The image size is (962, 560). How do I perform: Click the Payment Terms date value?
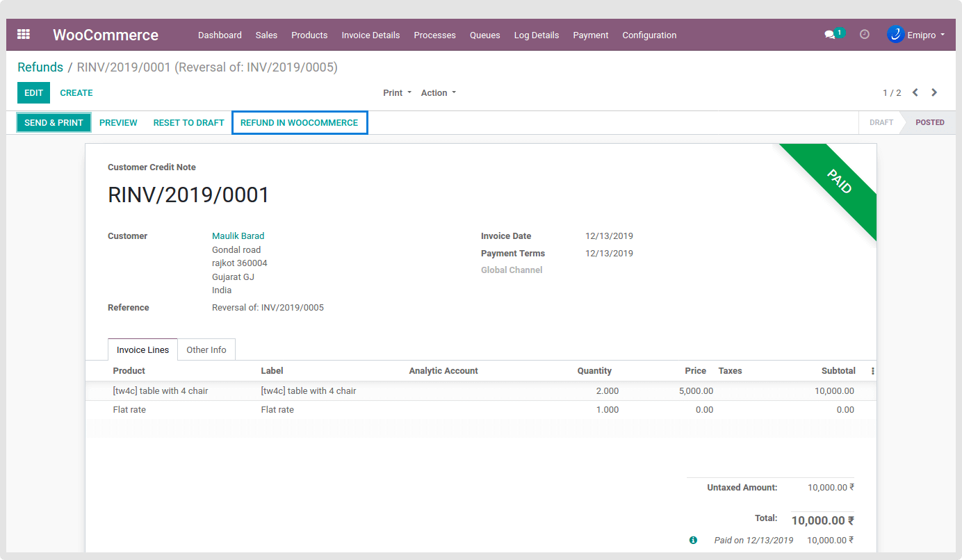click(x=609, y=254)
